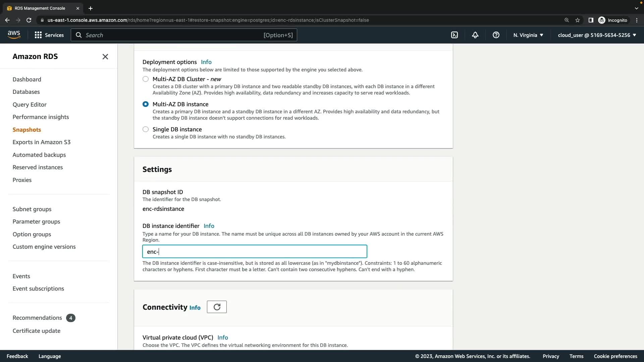This screenshot has width=644, height=362.
Task: Open the notifications bell
Action: tap(475, 35)
